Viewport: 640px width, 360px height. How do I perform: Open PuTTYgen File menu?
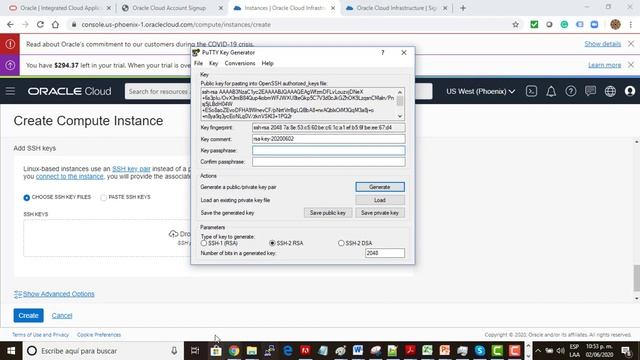tap(198, 63)
